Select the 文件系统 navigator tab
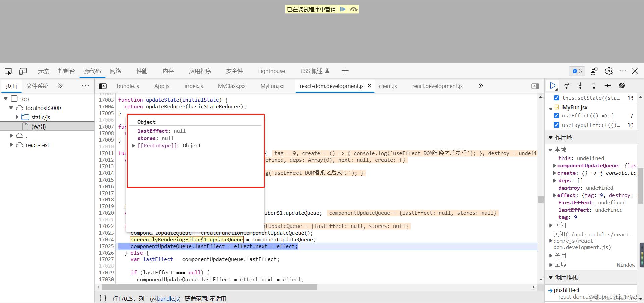 click(37, 86)
